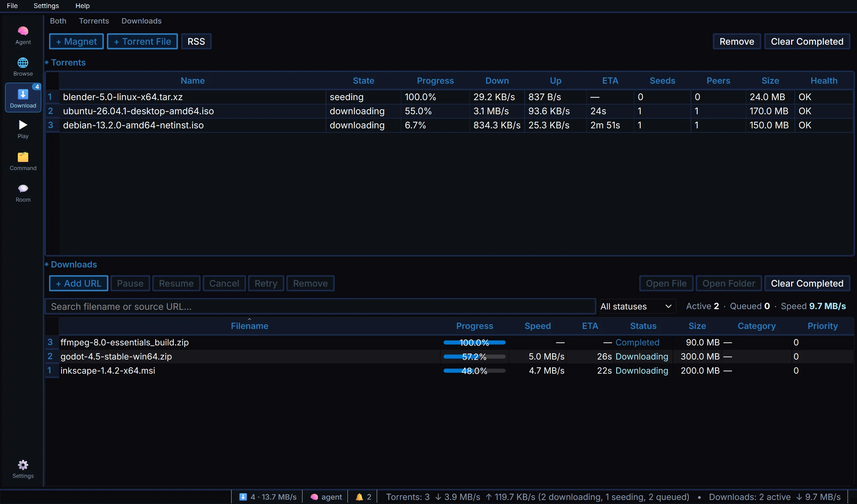Viewport: 857px width, 504px height.
Task: Click the agent status bar indicator
Action: click(326, 497)
